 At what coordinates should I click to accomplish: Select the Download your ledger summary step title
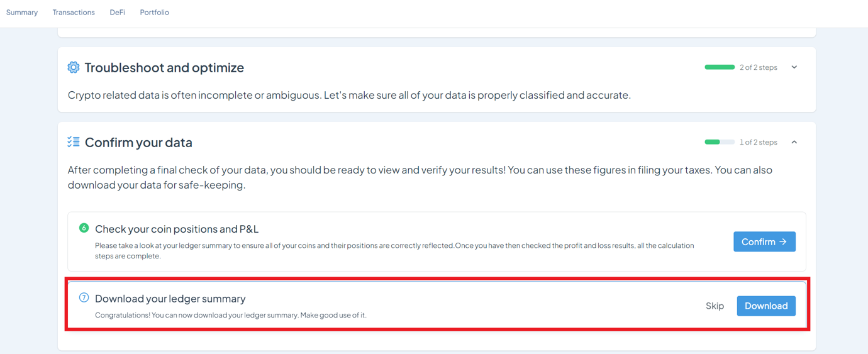point(170,299)
